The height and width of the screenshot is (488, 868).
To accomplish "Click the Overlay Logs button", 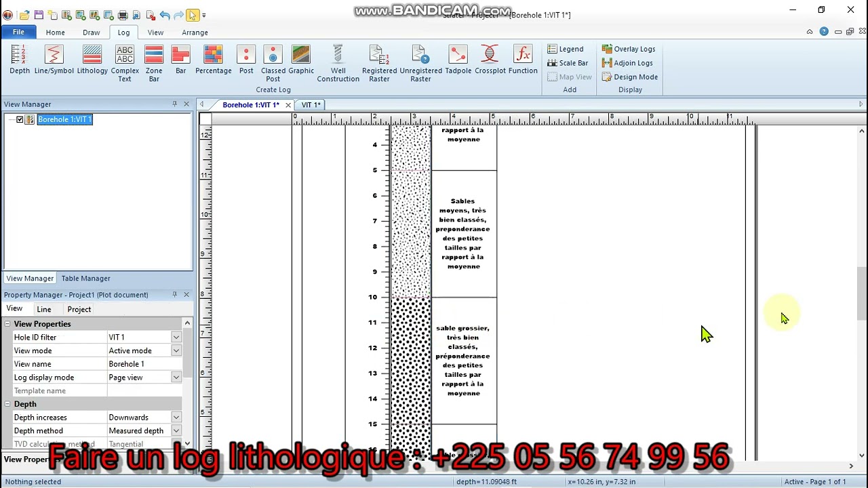I will 629,49.
